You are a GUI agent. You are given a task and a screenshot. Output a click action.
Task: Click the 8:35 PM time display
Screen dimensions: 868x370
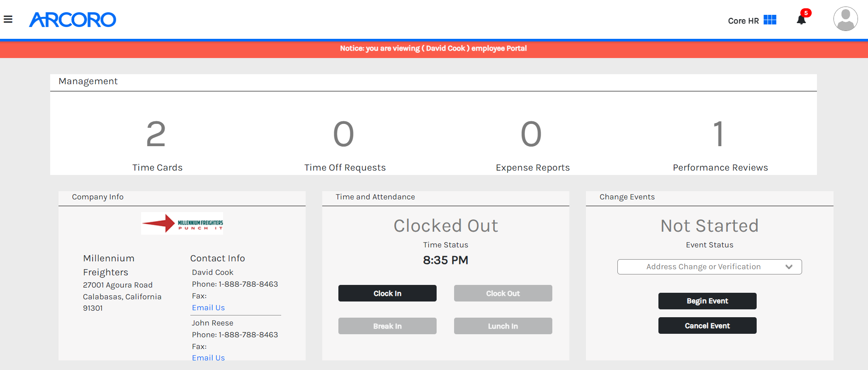click(446, 260)
